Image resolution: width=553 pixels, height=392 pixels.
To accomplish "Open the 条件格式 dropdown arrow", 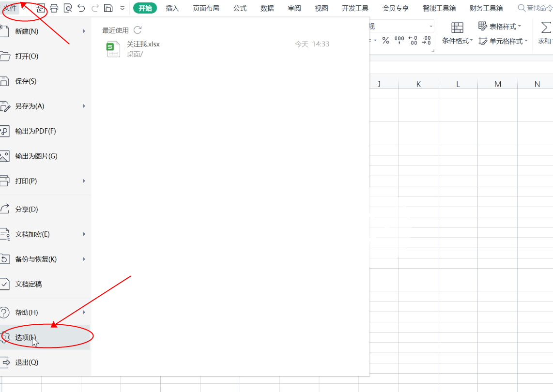I will click(x=471, y=41).
